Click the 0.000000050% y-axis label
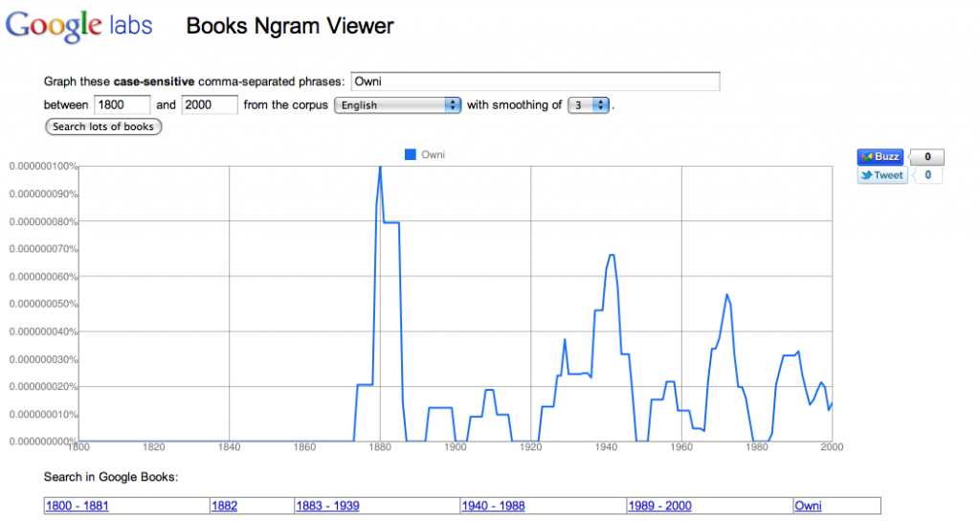The width and height of the screenshot is (980, 522). tap(43, 304)
